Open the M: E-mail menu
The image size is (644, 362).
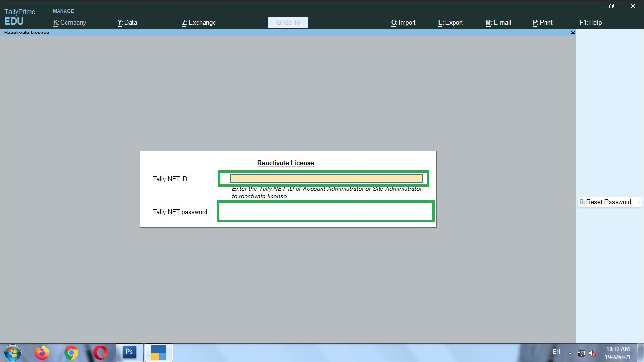498,22
